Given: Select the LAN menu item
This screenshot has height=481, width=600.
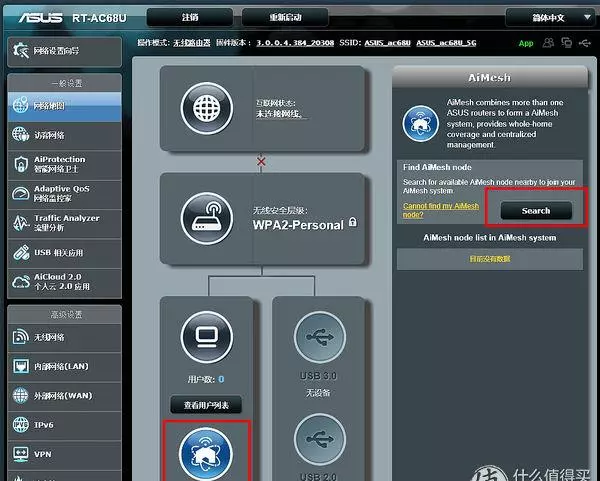Looking at the screenshot, I should (65, 366).
